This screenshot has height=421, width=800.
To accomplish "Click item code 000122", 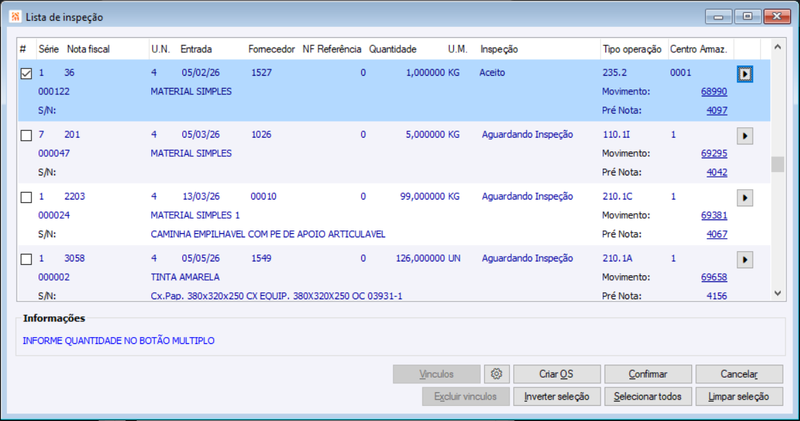I will point(54,92).
